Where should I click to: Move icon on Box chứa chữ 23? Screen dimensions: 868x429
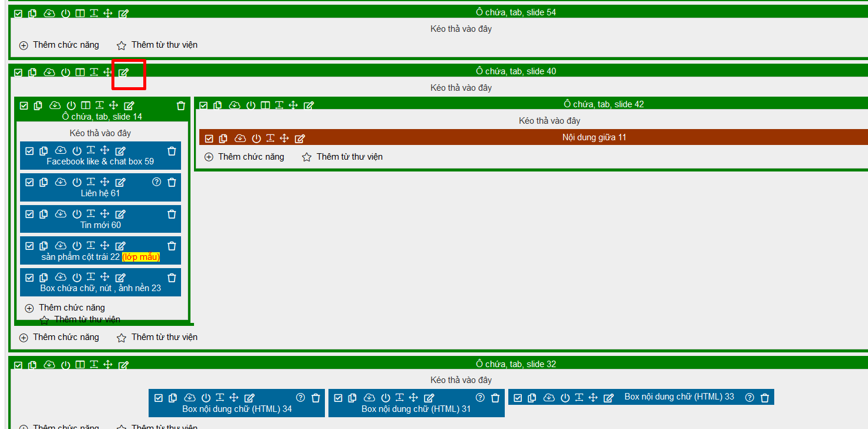point(105,277)
